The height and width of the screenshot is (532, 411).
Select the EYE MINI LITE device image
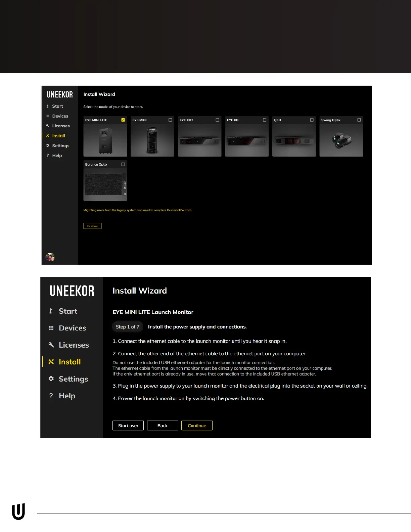click(x=105, y=140)
